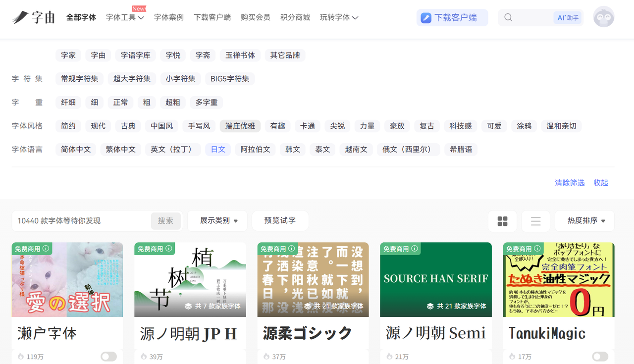Open the user avatar profile
Image resolution: width=634 pixels, height=364 pixels.
[x=603, y=17]
